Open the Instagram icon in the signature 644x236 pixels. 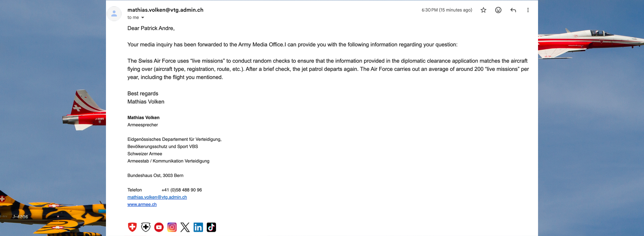[172, 227]
